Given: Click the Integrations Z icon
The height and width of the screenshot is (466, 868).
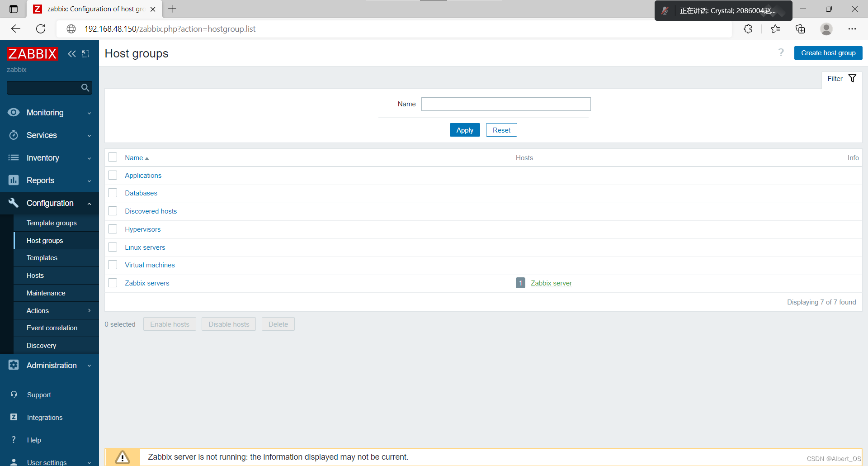Looking at the screenshot, I should point(14,417).
